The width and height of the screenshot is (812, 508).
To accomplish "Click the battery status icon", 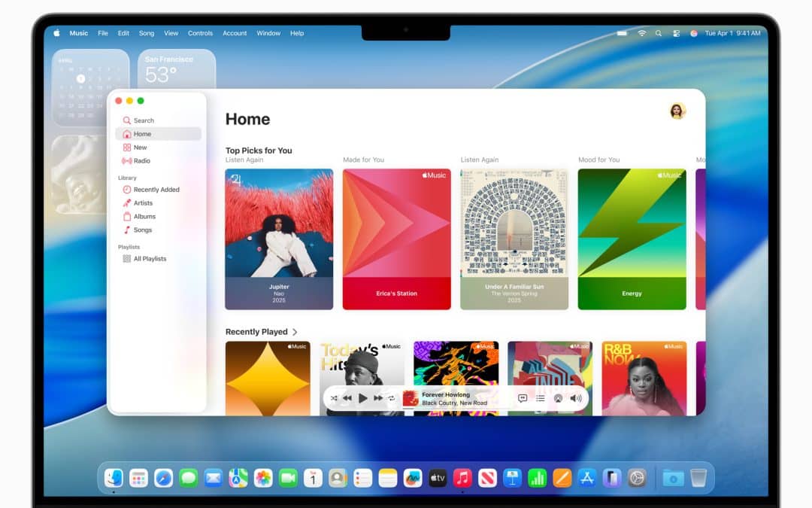I will [x=622, y=32].
